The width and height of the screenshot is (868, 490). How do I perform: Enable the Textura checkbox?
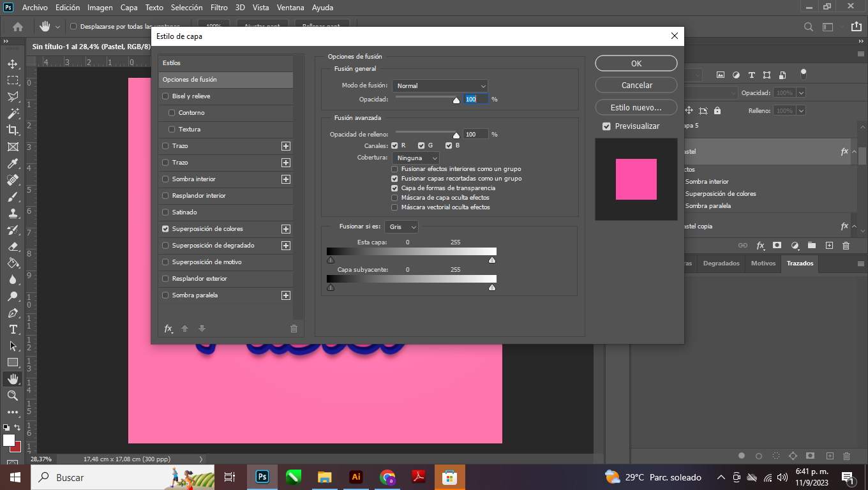tap(172, 130)
